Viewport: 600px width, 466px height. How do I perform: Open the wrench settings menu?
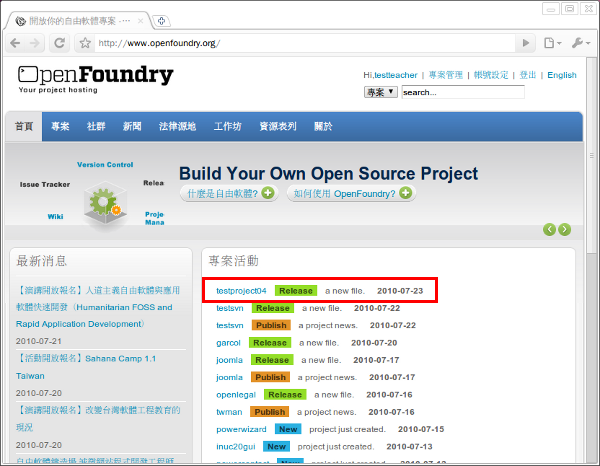580,43
